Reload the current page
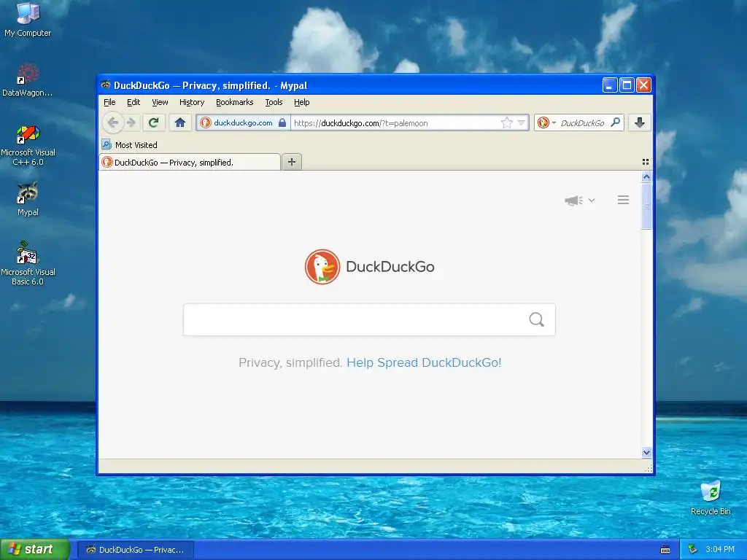 (x=153, y=122)
